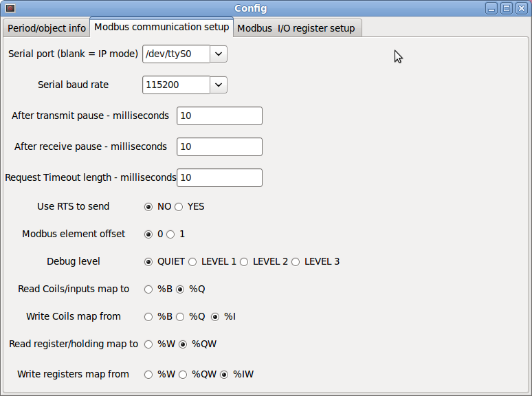Close the Config window
The image size is (532, 396).
pyautogui.click(x=522, y=8)
